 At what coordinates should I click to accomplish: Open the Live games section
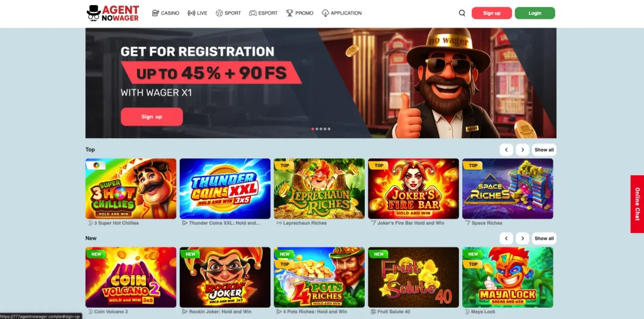coord(197,13)
